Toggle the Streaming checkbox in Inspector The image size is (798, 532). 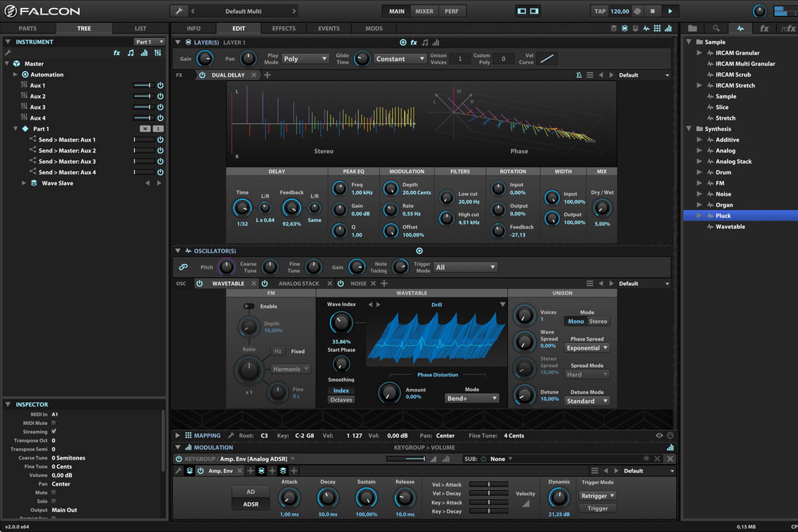pyautogui.click(x=54, y=432)
